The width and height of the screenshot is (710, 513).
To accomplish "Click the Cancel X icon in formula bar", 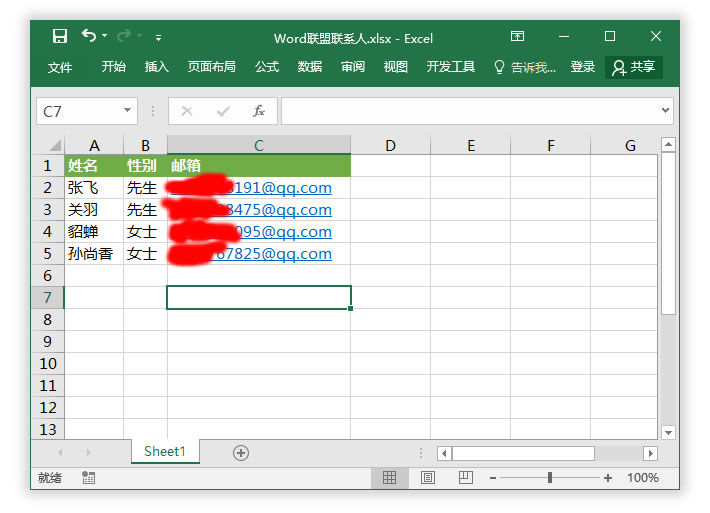I will [x=187, y=111].
